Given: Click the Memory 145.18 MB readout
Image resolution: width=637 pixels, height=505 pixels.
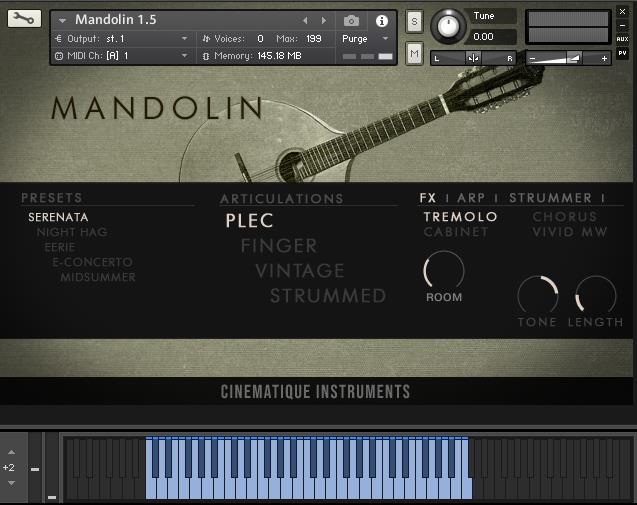Looking at the screenshot, I should tap(280, 56).
